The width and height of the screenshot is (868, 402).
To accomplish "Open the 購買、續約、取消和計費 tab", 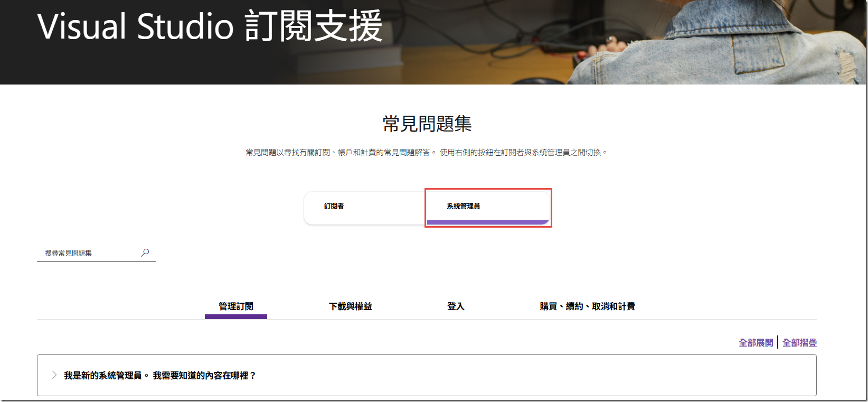I will pos(587,306).
